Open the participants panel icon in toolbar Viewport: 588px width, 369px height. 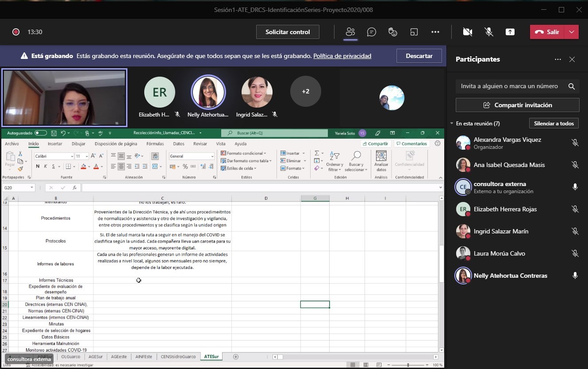[x=350, y=32]
